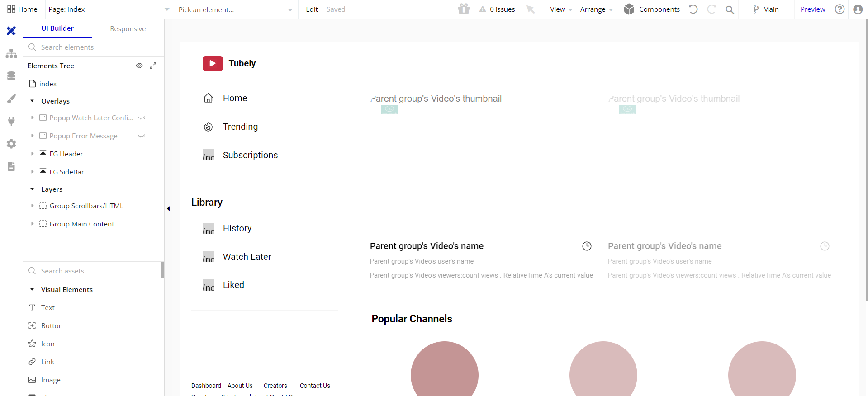
Task: Open the Workflow tab icon
Action: pos(11,53)
